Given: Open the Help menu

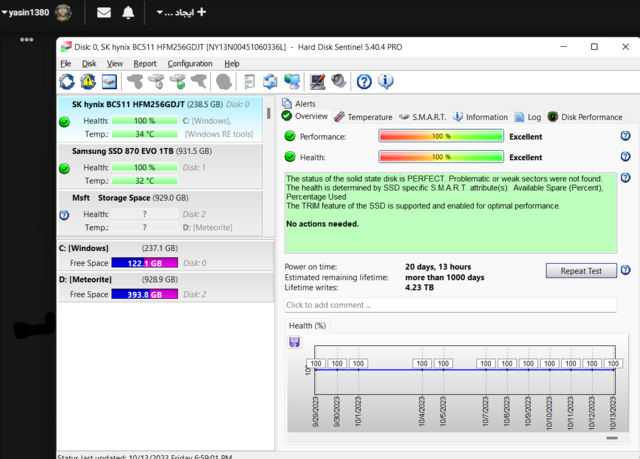Looking at the screenshot, I should [x=232, y=64].
